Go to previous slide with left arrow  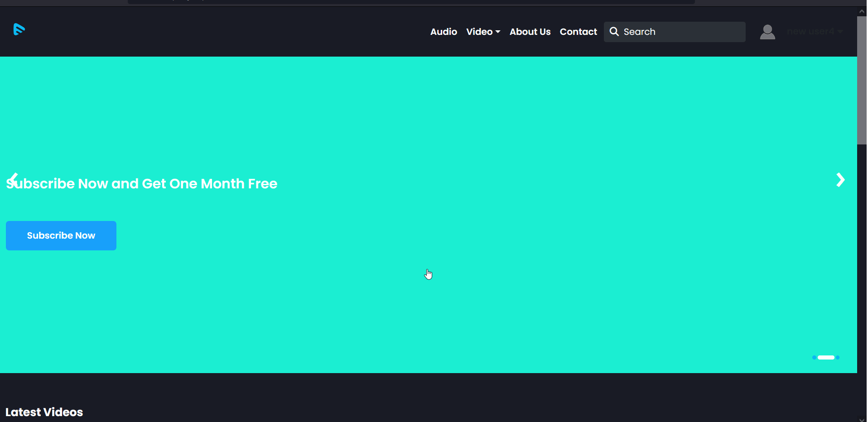coord(14,180)
